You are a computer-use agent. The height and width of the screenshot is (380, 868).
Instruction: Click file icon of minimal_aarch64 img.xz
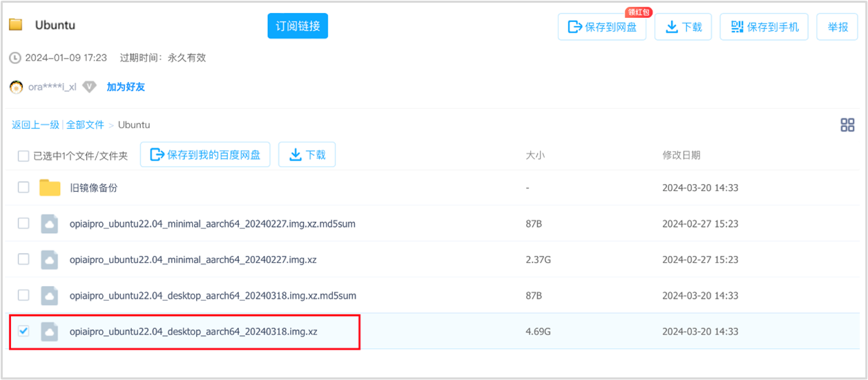click(50, 259)
